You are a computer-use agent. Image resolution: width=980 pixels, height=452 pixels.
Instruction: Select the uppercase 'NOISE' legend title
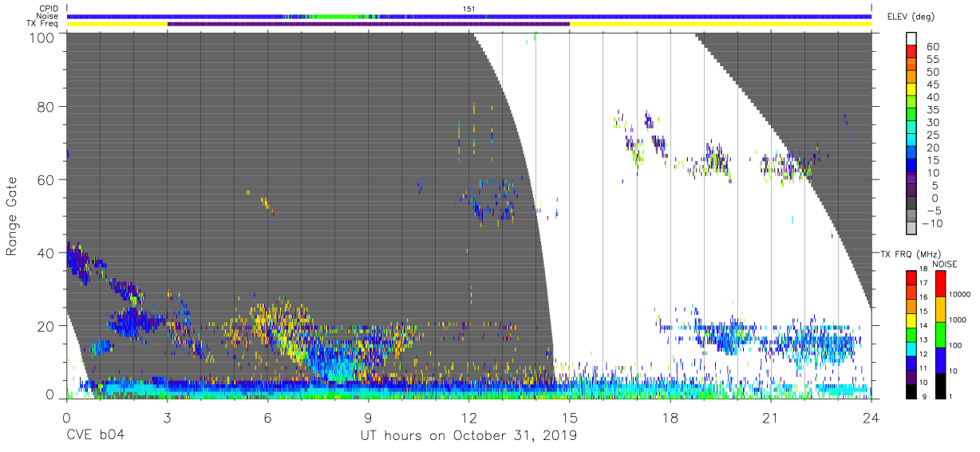946,264
